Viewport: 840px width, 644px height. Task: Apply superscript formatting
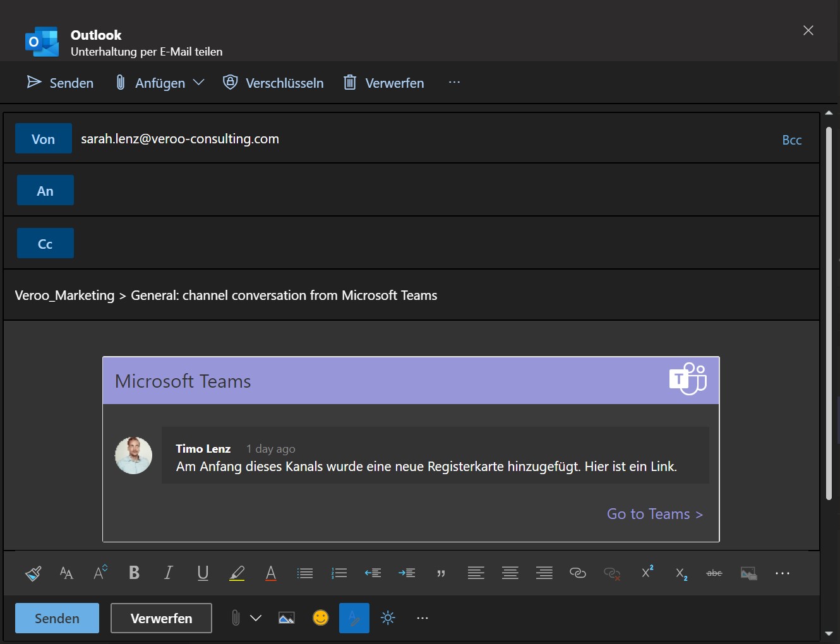(x=647, y=572)
